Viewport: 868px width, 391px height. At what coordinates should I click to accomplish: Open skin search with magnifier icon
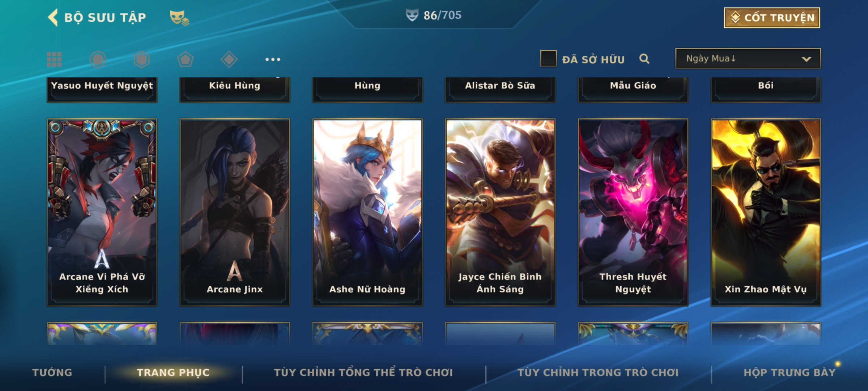(644, 59)
